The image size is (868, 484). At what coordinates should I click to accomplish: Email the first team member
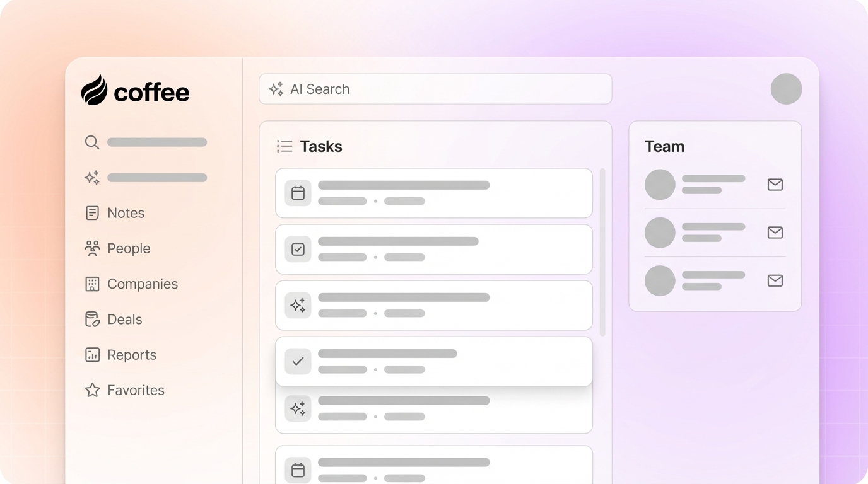click(x=775, y=185)
